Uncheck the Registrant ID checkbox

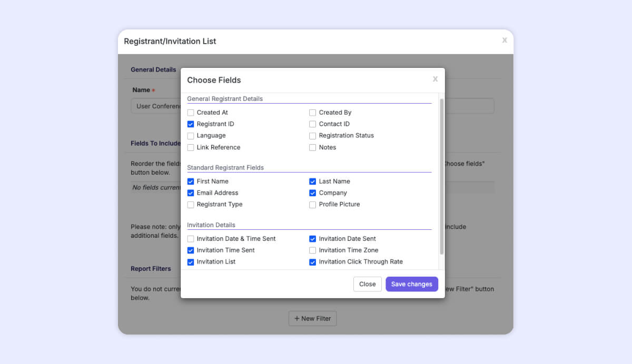point(191,124)
